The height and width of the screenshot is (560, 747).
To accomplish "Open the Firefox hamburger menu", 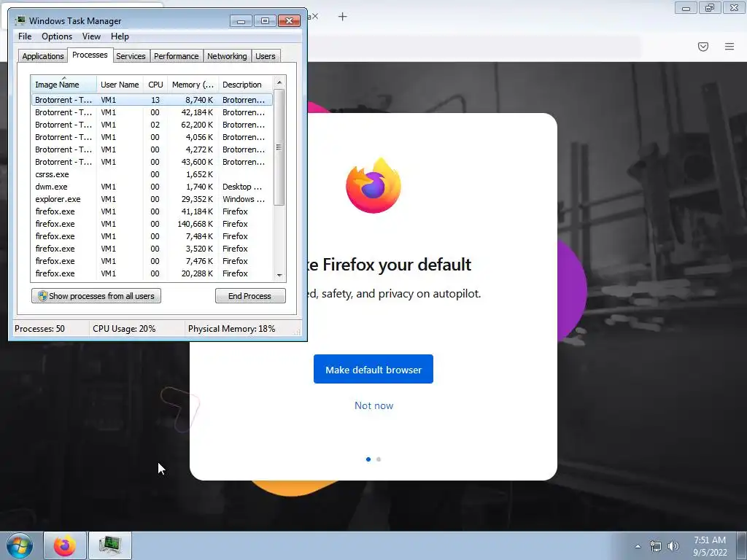I will pos(729,47).
